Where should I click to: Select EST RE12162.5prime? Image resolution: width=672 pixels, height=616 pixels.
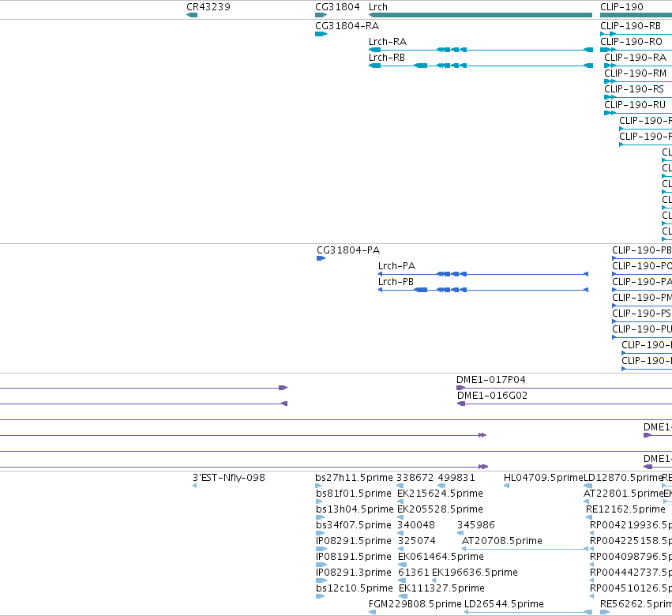(x=625, y=509)
